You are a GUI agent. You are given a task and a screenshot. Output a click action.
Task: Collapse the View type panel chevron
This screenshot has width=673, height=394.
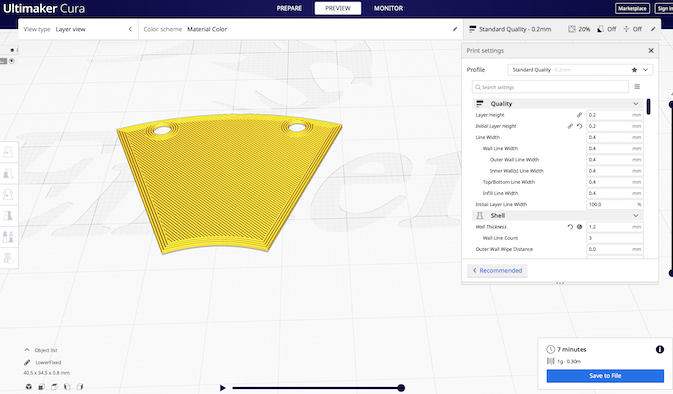tap(130, 29)
